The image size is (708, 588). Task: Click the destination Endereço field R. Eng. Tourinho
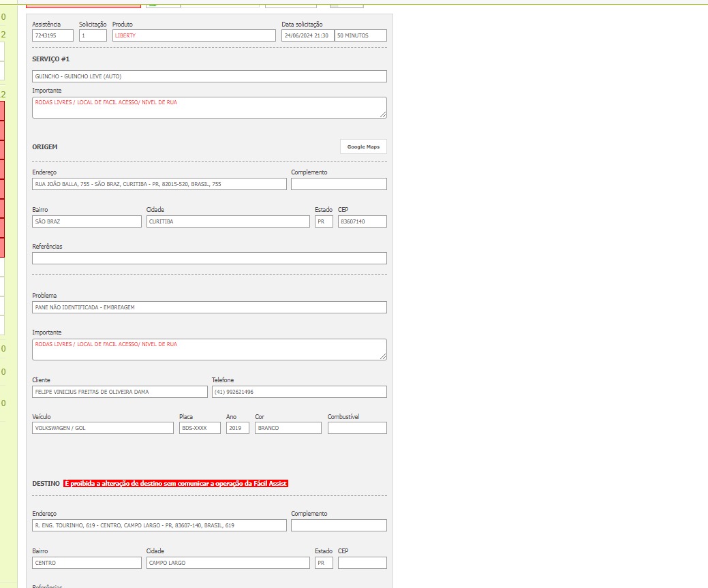coord(159,525)
